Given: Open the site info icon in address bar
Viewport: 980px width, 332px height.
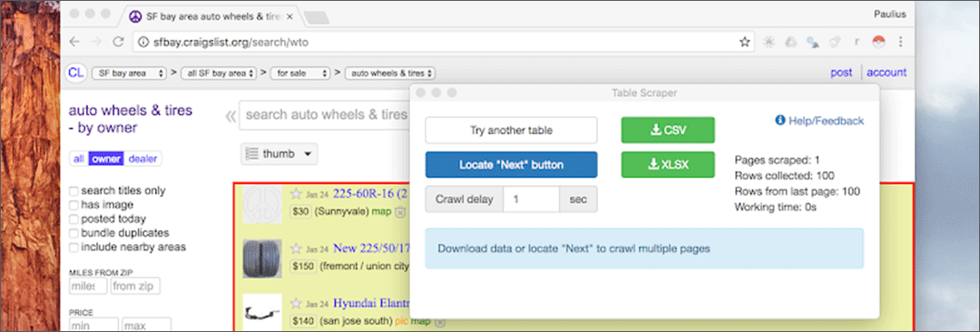Looking at the screenshot, I should [x=143, y=42].
